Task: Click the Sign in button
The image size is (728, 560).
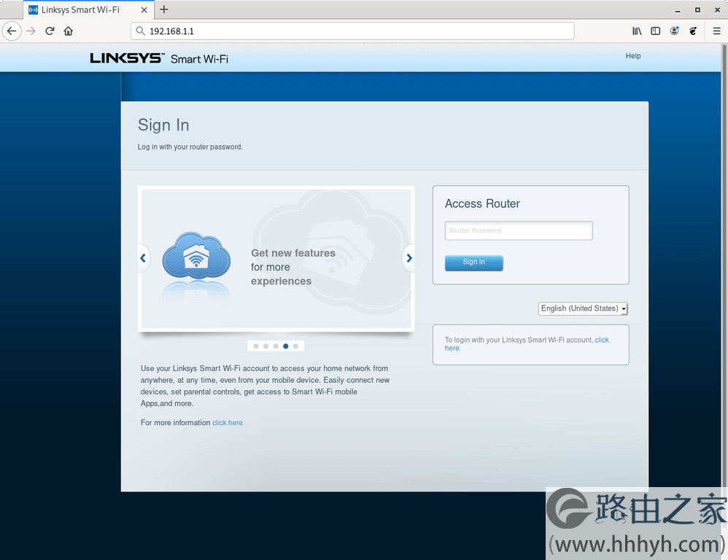Action: (474, 262)
